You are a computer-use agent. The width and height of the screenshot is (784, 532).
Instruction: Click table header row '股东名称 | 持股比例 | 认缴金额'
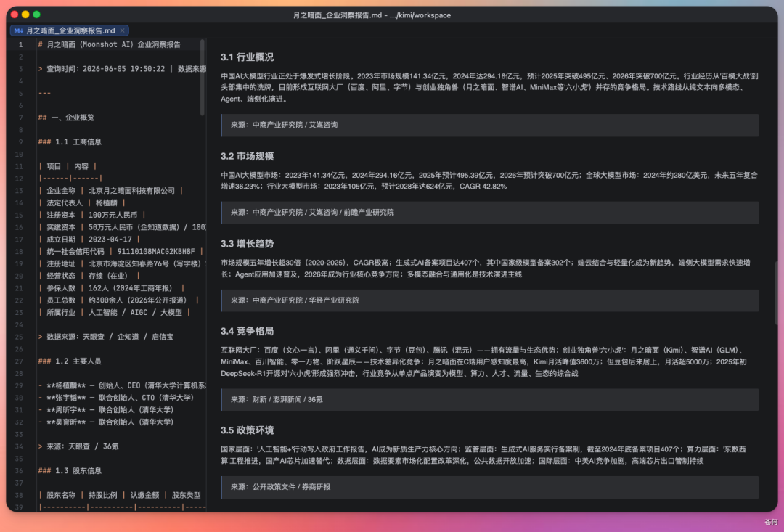[x=120, y=495]
